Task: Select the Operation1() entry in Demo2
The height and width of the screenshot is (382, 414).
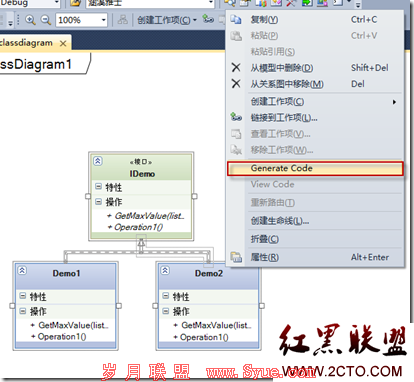Action: coord(204,337)
